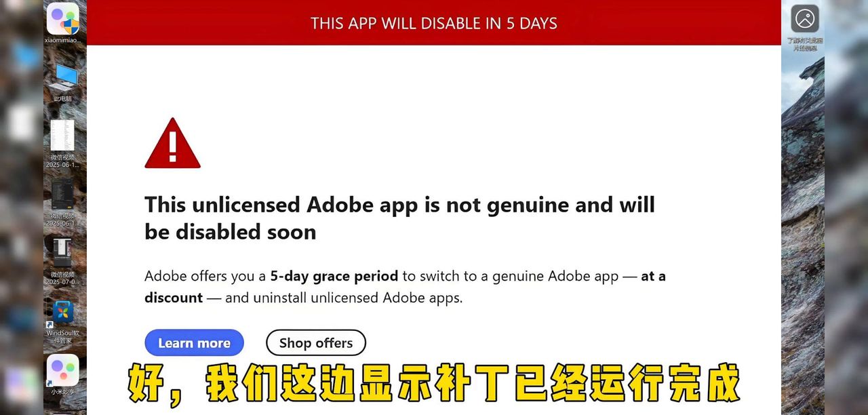Click the text label beneath the picture info icon
This screenshot has width=868, height=415.
[x=805, y=44]
